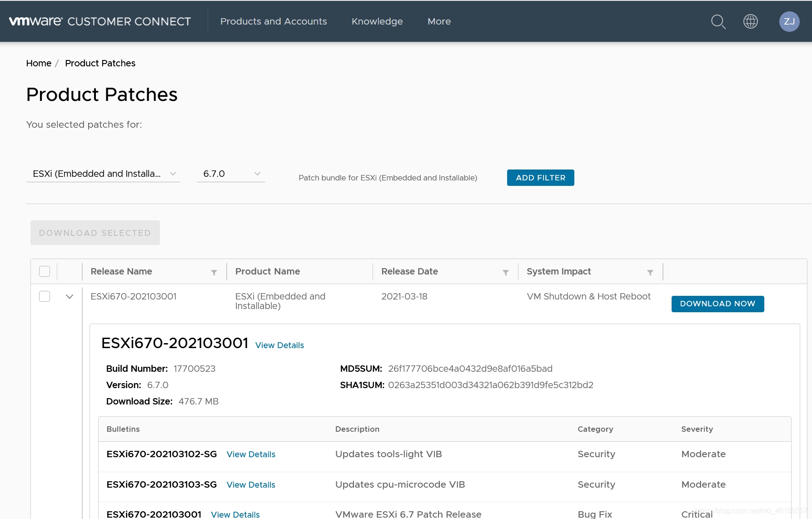The width and height of the screenshot is (812, 519).
Task: Open the Knowledge menu
Action: (377, 21)
